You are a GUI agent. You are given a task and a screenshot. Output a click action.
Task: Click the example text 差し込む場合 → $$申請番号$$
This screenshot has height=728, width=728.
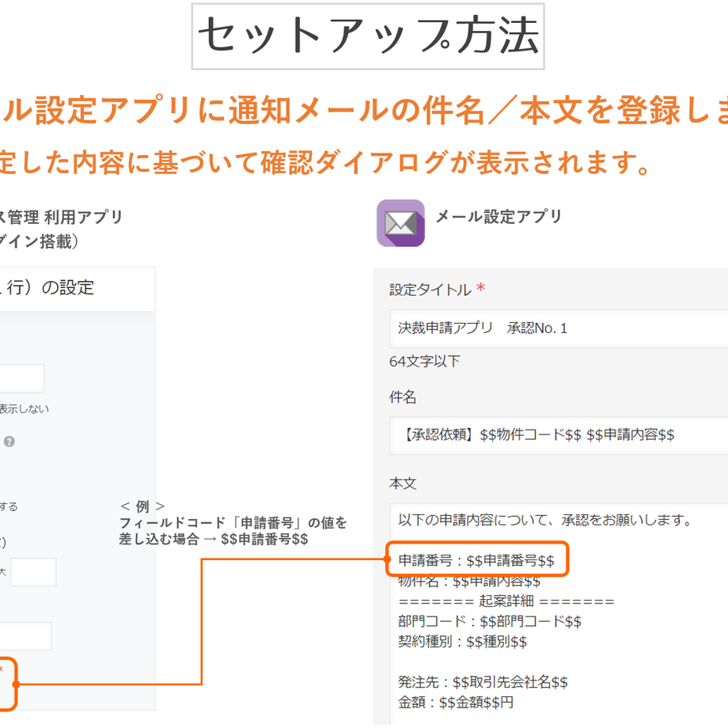(x=214, y=539)
